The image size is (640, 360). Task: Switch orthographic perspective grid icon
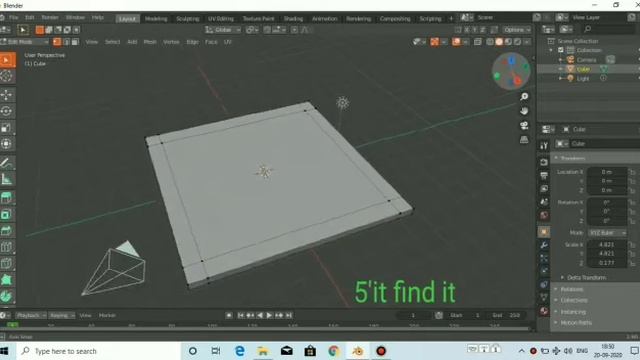tap(524, 140)
